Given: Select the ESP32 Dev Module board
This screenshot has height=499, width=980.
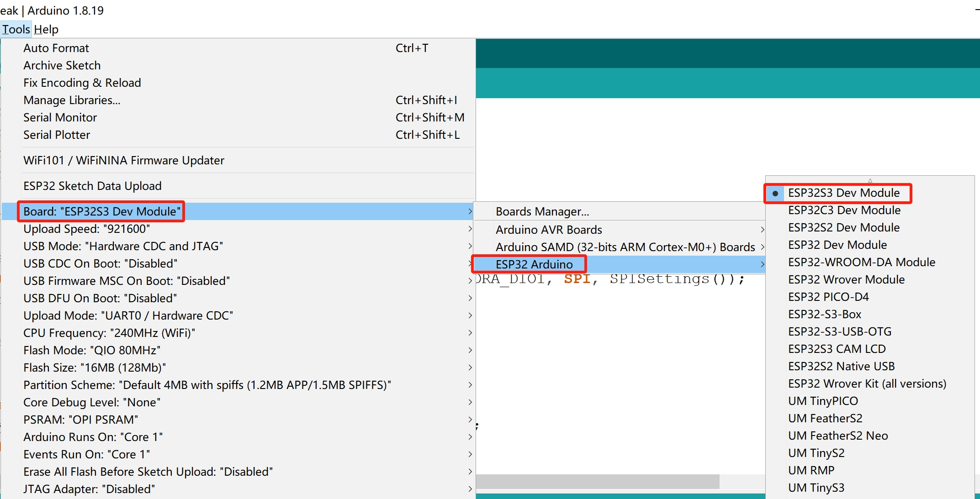Looking at the screenshot, I should click(x=870, y=245).
